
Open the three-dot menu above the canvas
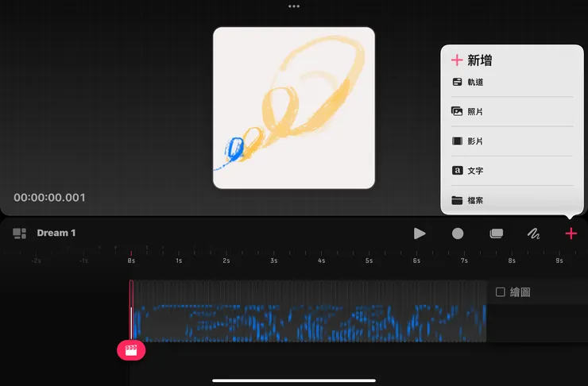pyautogui.click(x=294, y=6)
